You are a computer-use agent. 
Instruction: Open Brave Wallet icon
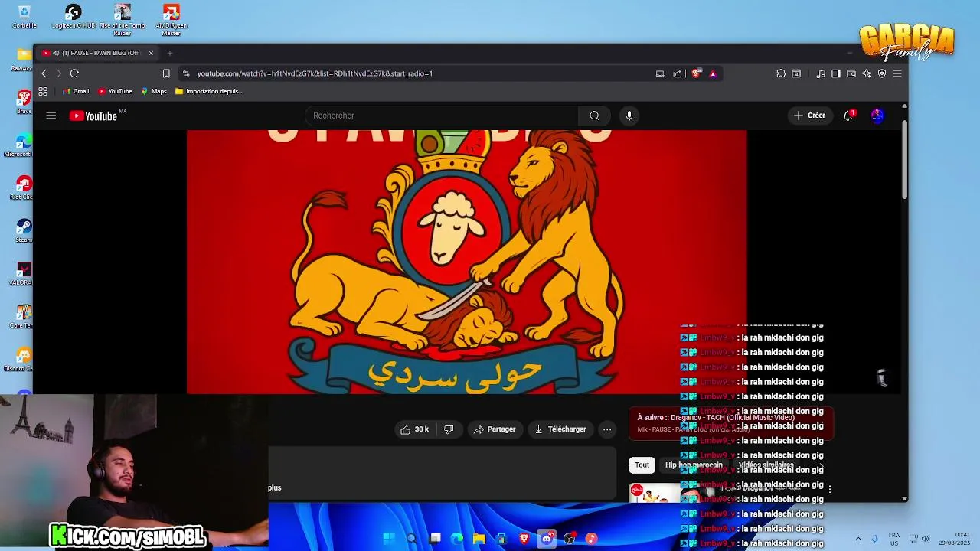coord(851,73)
